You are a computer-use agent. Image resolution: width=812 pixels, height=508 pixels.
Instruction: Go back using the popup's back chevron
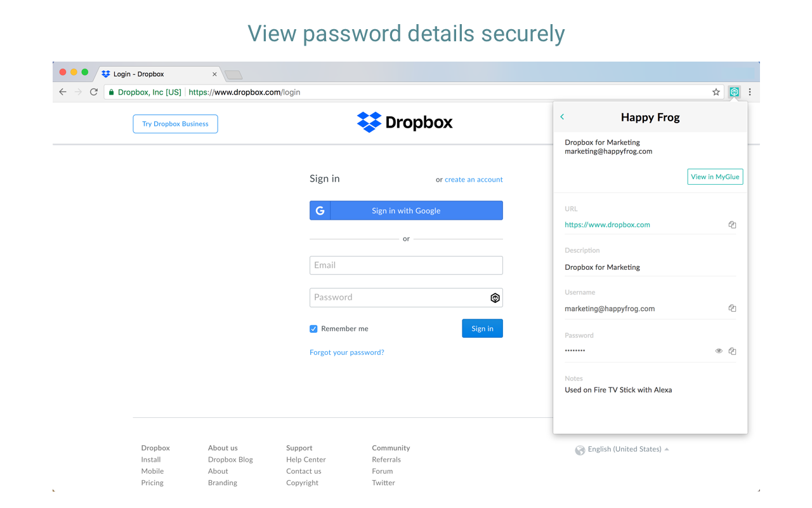[x=562, y=117]
